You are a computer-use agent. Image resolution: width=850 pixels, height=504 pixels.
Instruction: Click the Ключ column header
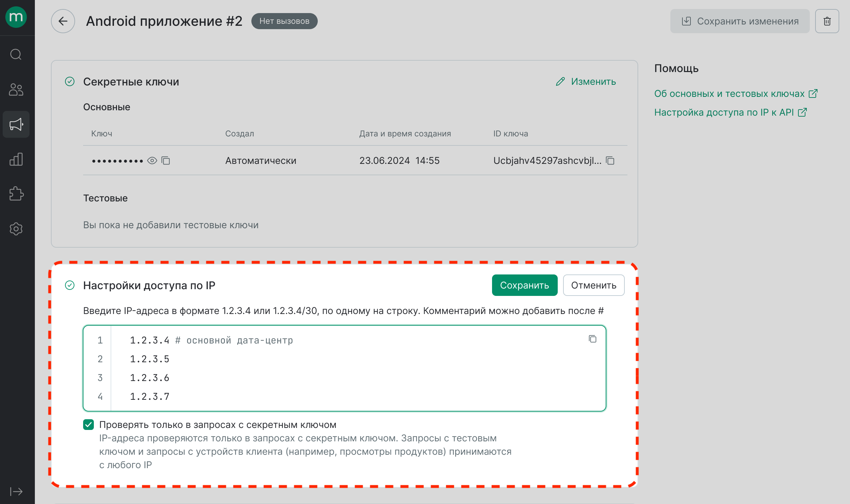tap(102, 133)
